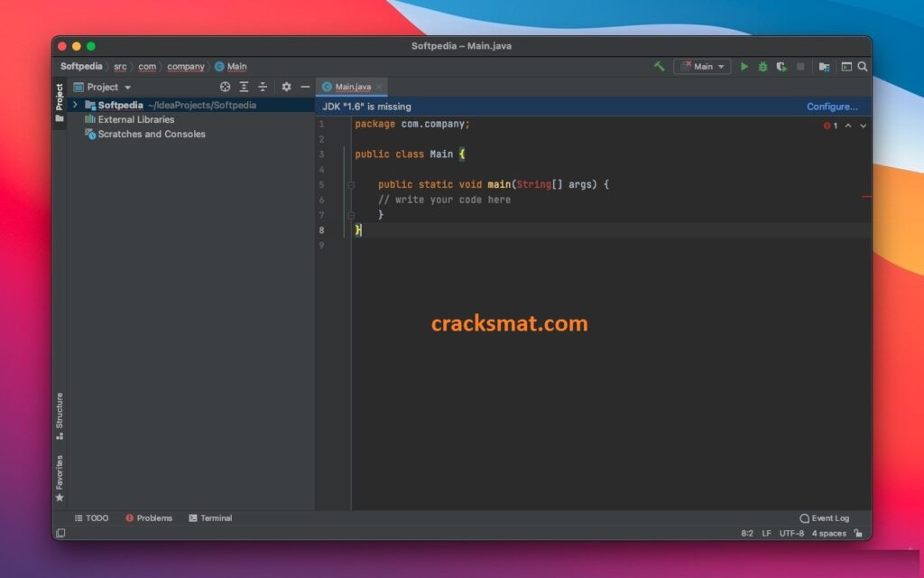Click the Main class icon in the breadcrumb
The height and width of the screenshot is (578, 924).
[x=219, y=67]
